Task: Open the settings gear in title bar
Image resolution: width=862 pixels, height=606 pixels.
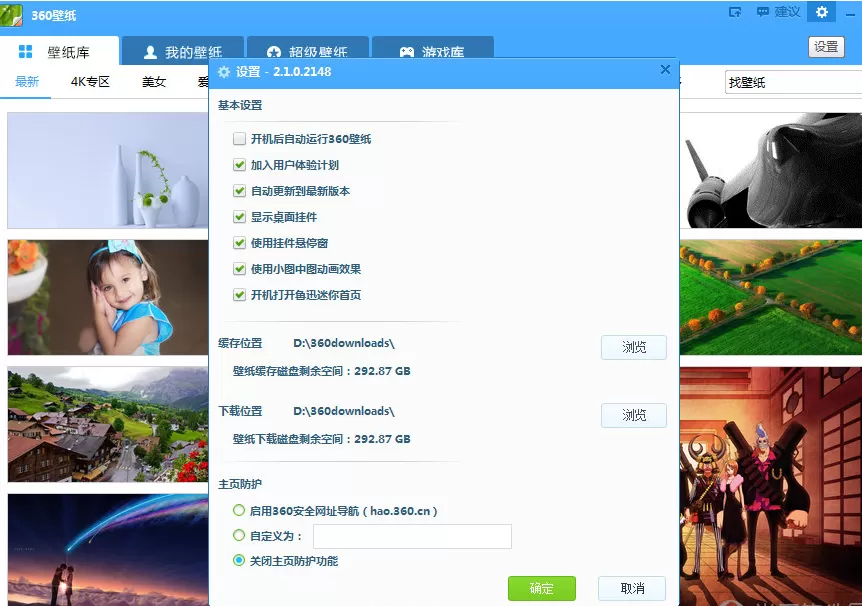Action: (x=821, y=12)
